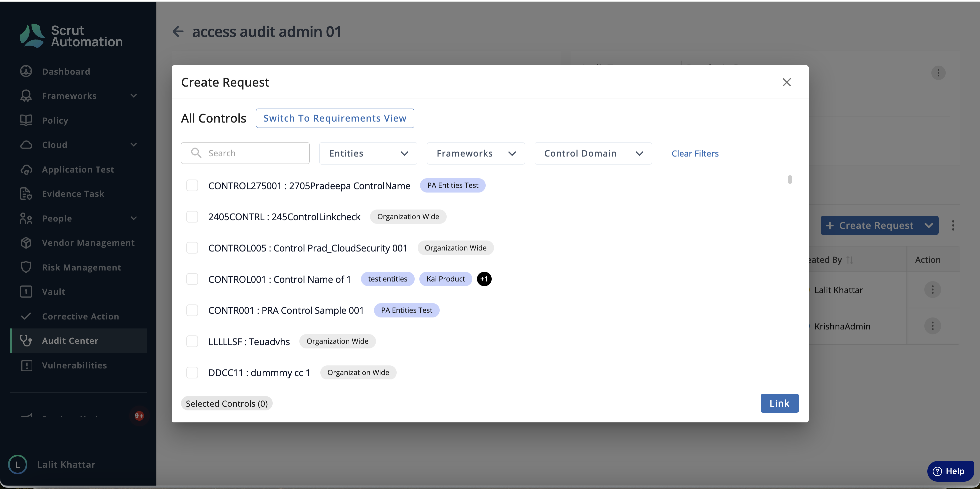Check the DDCC11 dummmy cc 1 checkbox
This screenshot has height=489, width=980.
pos(192,373)
